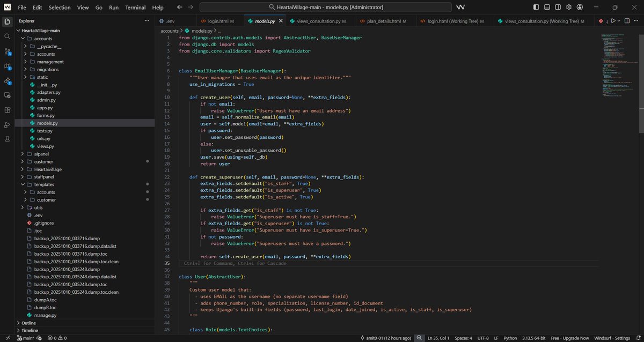
Task: Click the red git diamond icon in editor toolbar
Action: point(601,21)
